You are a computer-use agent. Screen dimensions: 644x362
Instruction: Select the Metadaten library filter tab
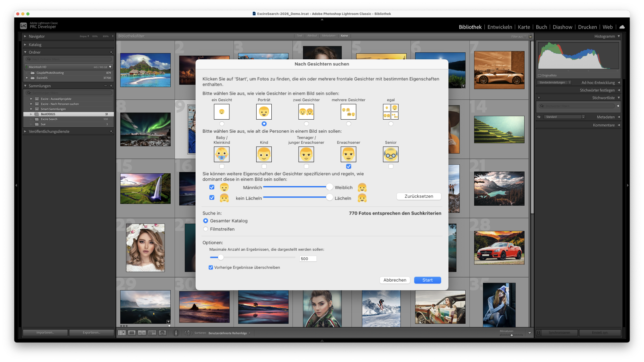pyautogui.click(x=328, y=36)
